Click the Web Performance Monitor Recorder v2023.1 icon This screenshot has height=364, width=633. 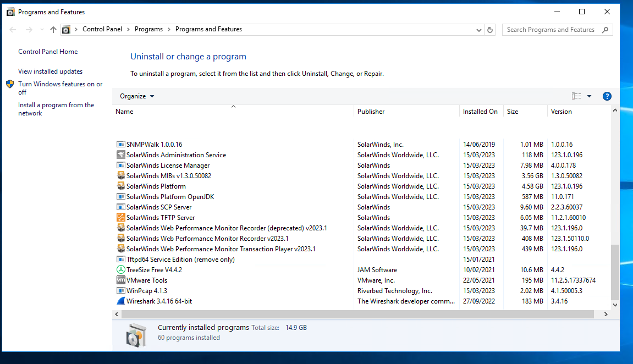coord(120,239)
